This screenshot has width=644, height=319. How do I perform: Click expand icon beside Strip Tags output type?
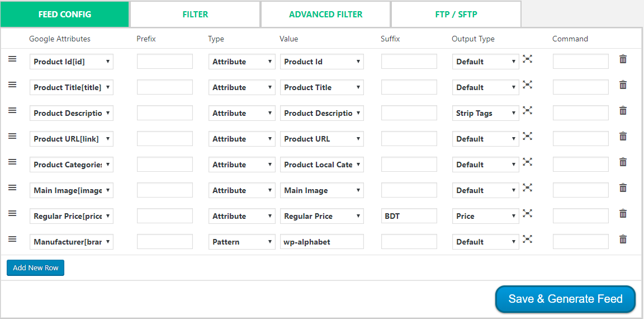[x=527, y=110]
